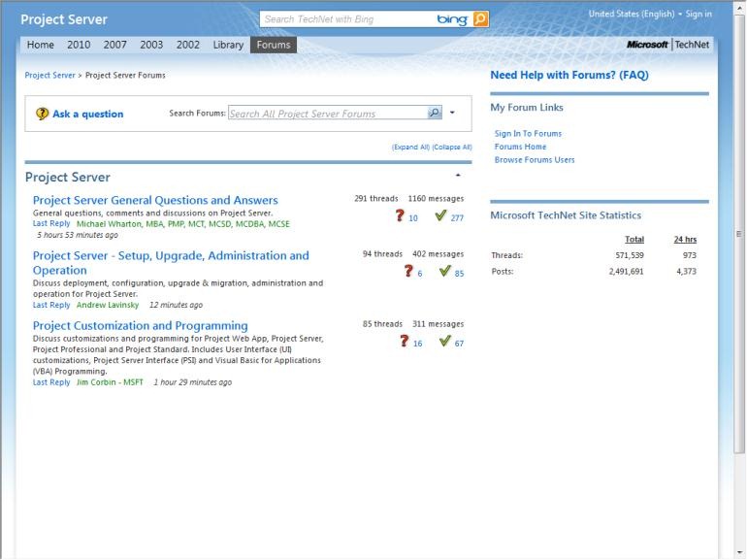Click unanswered count 16 link
The height and width of the screenshot is (560, 747).
click(x=417, y=344)
